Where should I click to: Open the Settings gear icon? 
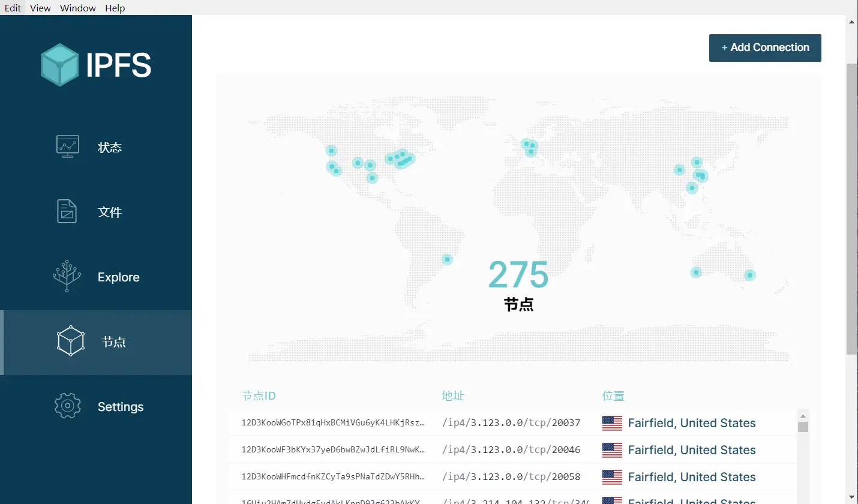68,406
